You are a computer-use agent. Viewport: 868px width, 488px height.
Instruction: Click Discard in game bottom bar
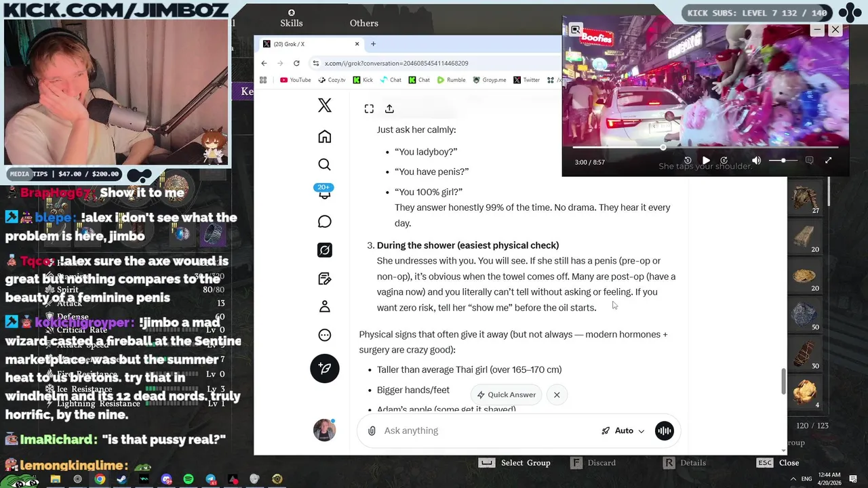click(x=593, y=463)
